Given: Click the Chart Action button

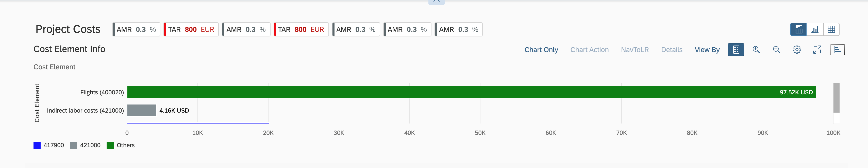Looking at the screenshot, I should pyautogui.click(x=589, y=50).
